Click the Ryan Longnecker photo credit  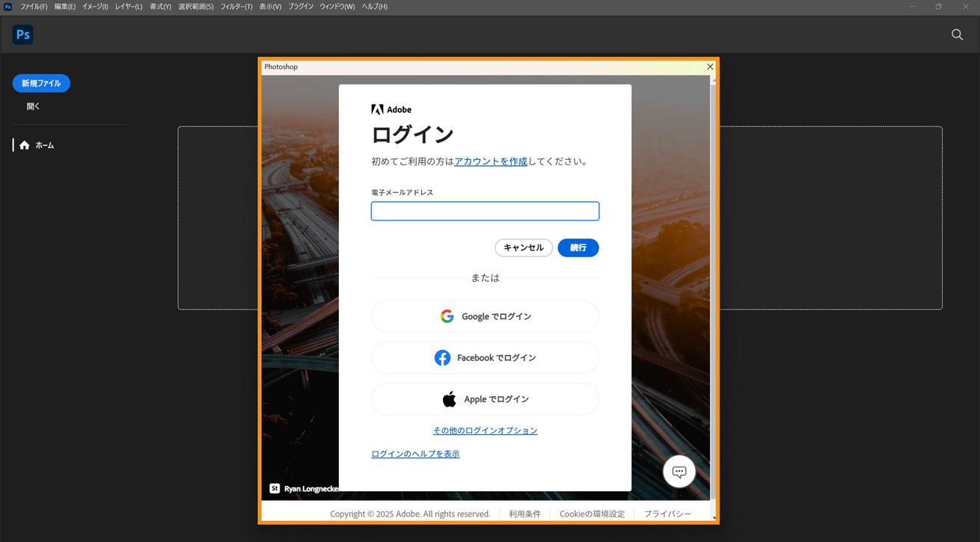311,489
